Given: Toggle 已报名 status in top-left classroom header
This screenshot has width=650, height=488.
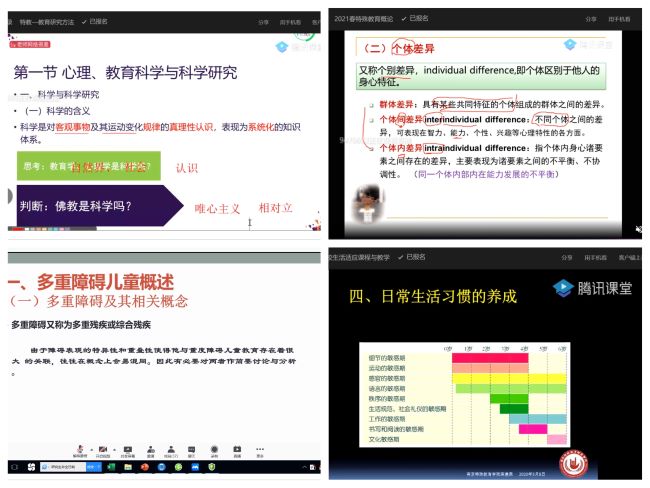Looking at the screenshot, I should click(x=96, y=19).
